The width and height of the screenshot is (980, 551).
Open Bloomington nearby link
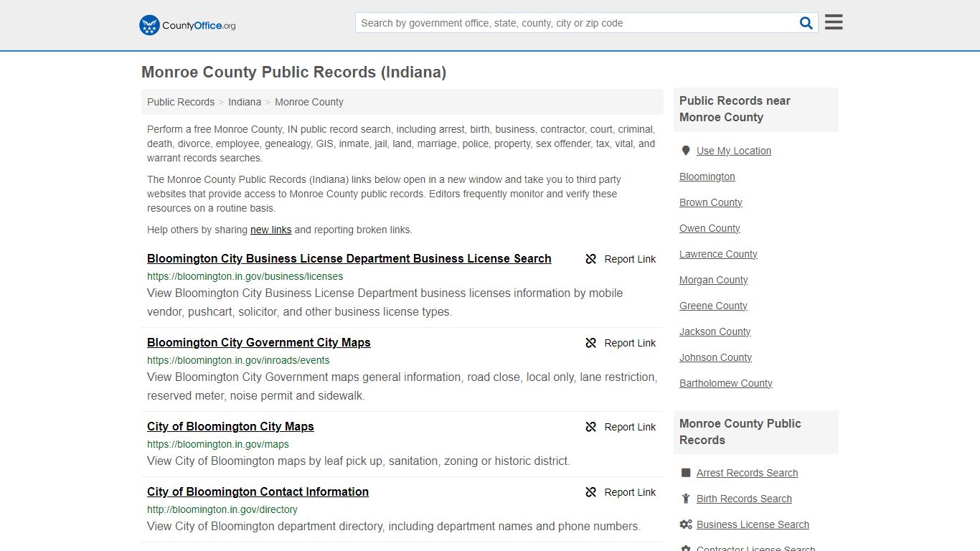707,176
